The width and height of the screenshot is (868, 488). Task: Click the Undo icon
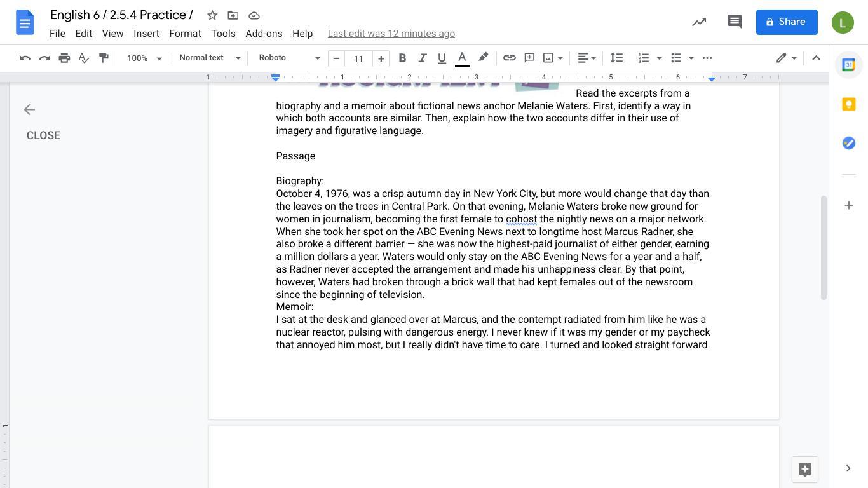pyautogui.click(x=25, y=58)
